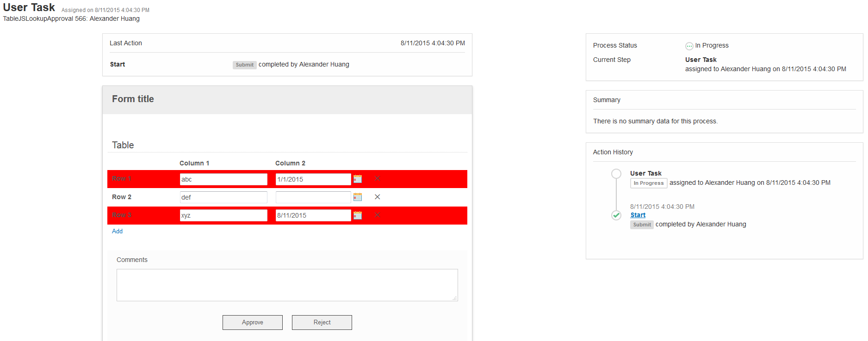Click the 'There is no summary data' message

pyautogui.click(x=655, y=121)
